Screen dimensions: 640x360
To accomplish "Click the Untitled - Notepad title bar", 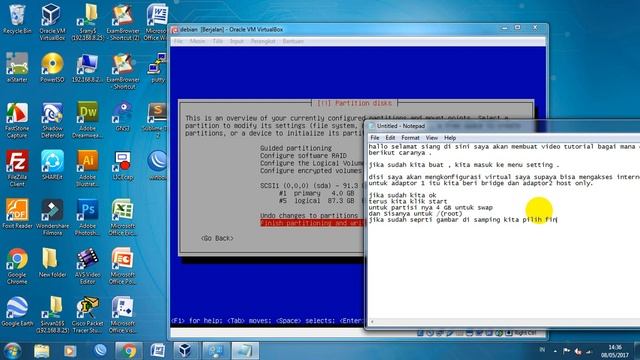I will (x=504, y=126).
